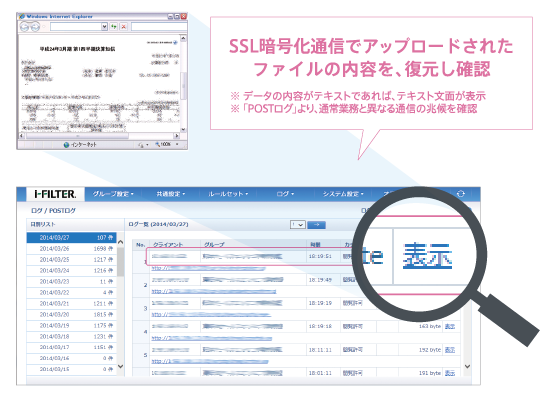Select date 2014/03/22 in the date list

(72, 292)
